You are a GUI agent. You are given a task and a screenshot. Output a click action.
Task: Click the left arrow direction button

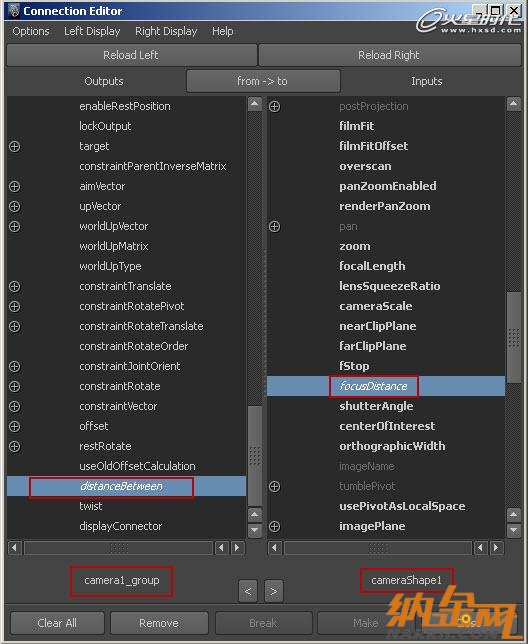[x=248, y=591]
